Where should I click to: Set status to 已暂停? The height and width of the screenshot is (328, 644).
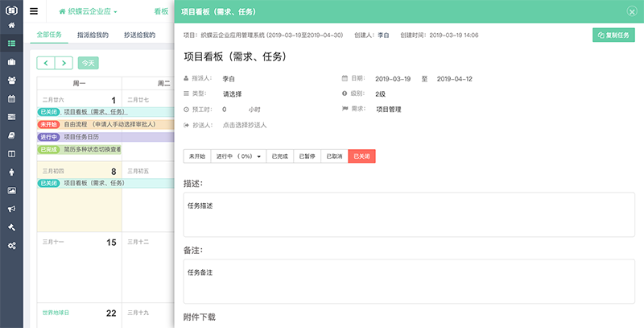coord(308,156)
